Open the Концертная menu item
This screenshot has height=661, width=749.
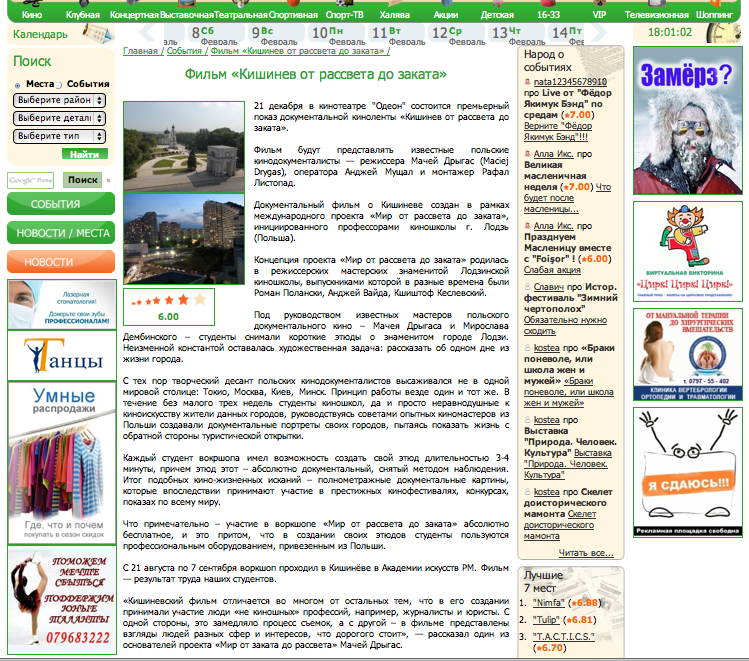(x=134, y=15)
